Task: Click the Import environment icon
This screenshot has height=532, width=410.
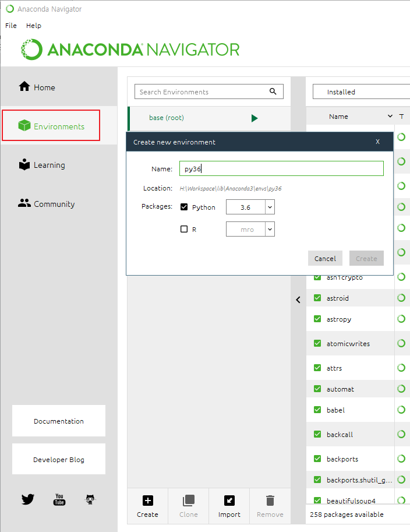Action: coord(229,501)
